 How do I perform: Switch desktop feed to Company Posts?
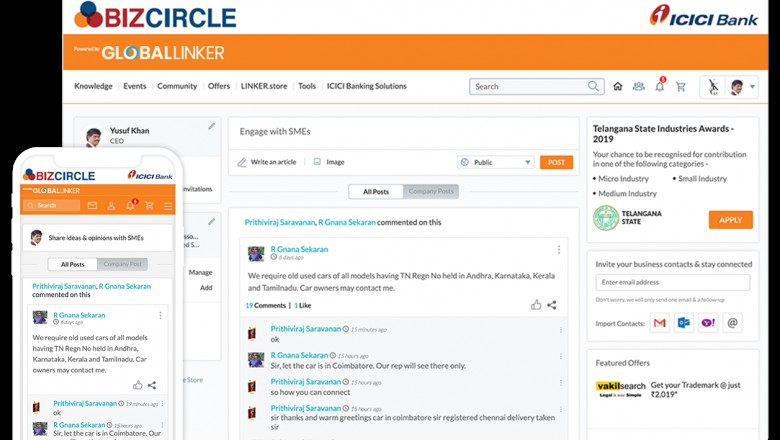(431, 191)
